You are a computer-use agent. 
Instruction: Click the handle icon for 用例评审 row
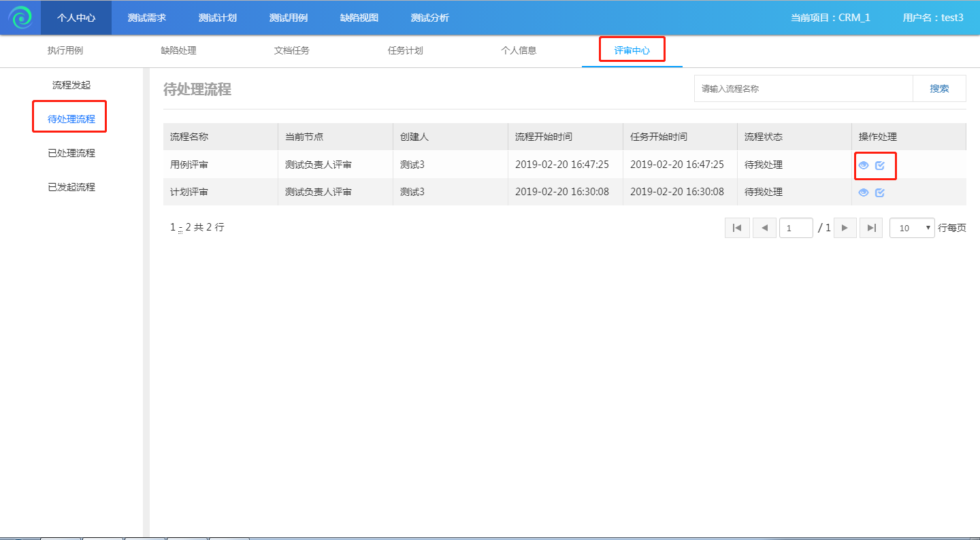pos(880,165)
